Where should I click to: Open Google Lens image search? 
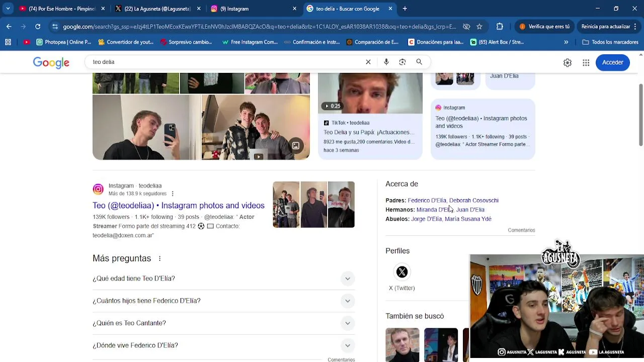pos(403,62)
